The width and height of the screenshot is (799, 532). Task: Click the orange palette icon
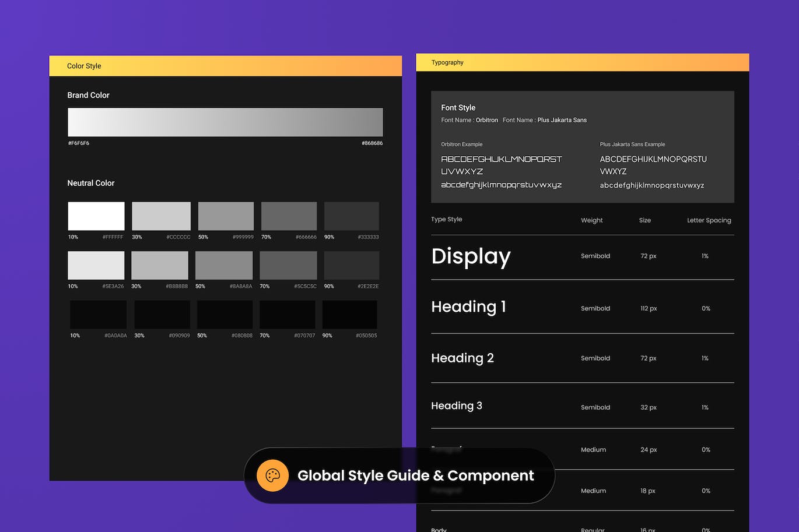[272, 475]
